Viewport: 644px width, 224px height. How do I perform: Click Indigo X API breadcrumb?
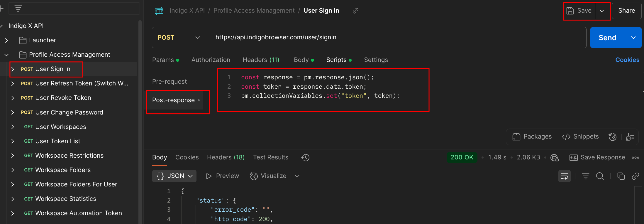[187, 11]
